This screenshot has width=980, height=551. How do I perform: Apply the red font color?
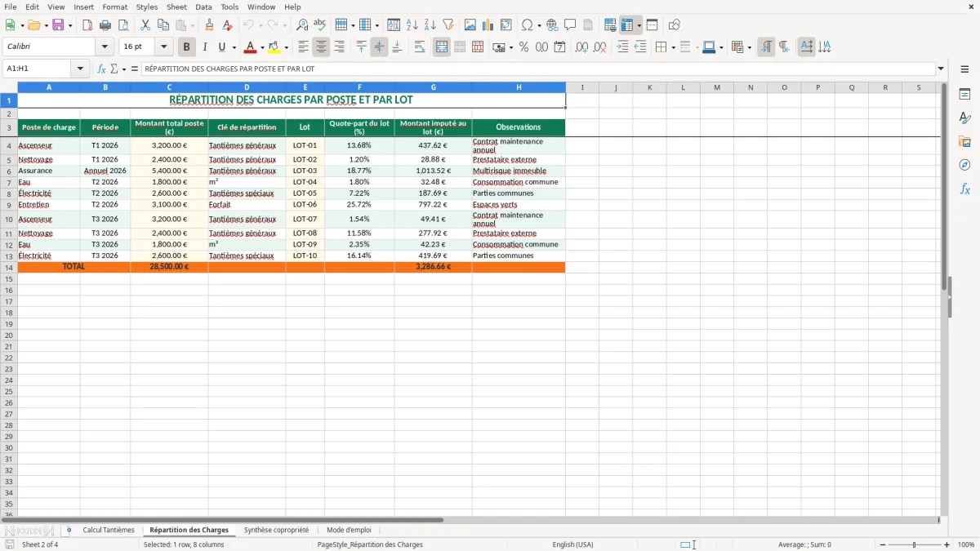point(250,47)
